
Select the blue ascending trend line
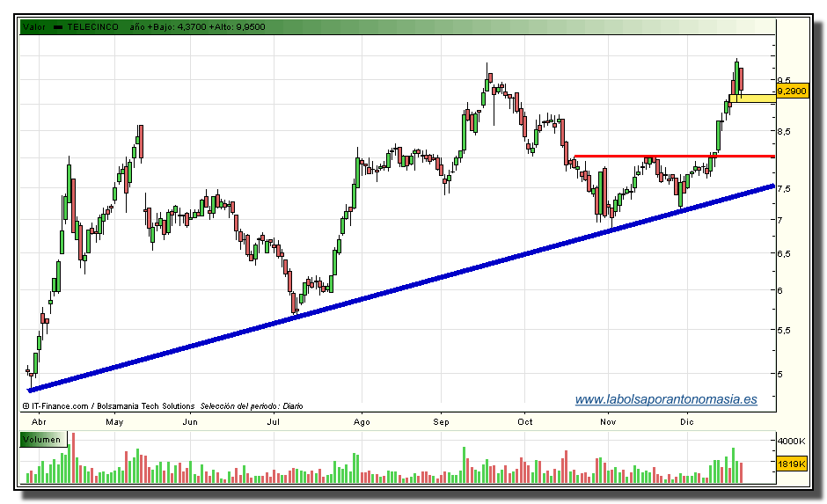(x=396, y=287)
